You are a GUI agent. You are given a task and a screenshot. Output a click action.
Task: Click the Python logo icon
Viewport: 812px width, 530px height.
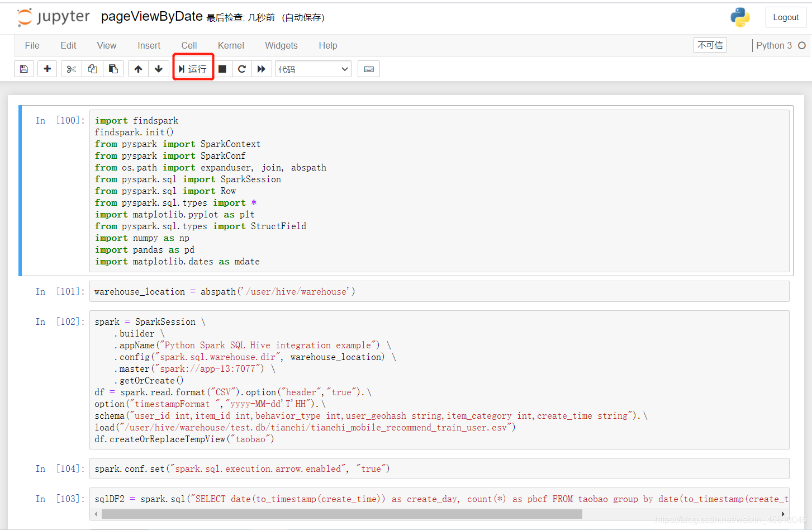(740, 17)
